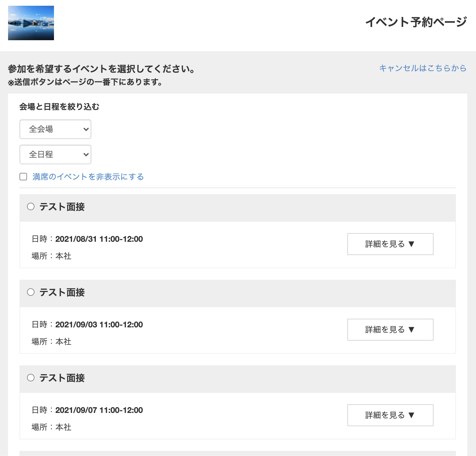Click the first テスト面接 event header
This screenshot has width=476, height=456.
click(x=62, y=206)
